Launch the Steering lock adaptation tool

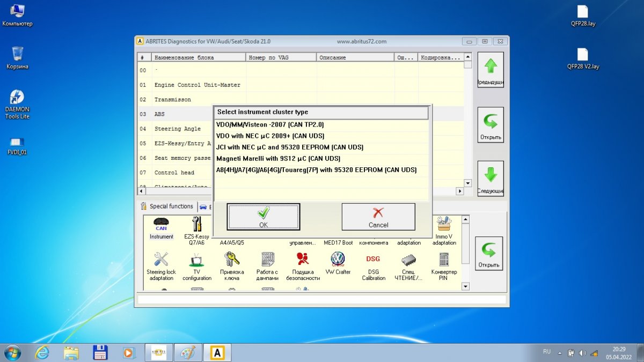161,265
